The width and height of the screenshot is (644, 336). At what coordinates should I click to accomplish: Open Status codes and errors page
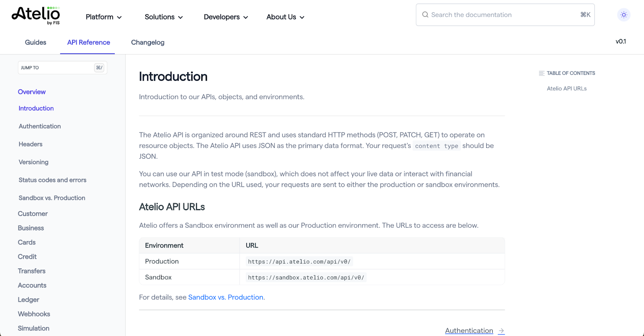52,180
